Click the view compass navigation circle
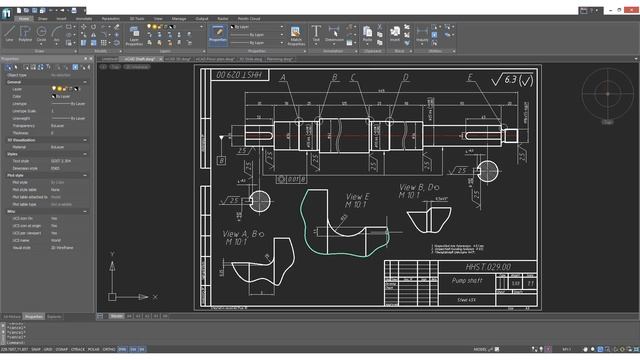This screenshot has width=640, height=360. 607,94
